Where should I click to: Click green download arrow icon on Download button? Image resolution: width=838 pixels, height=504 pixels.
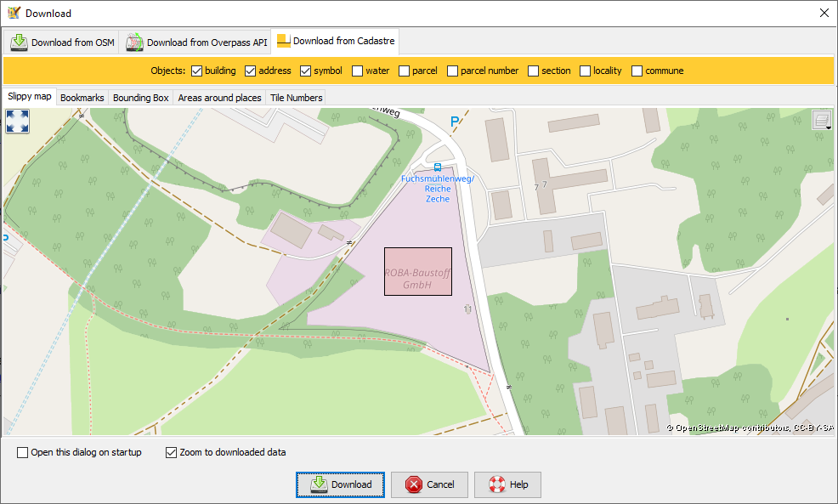319,484
